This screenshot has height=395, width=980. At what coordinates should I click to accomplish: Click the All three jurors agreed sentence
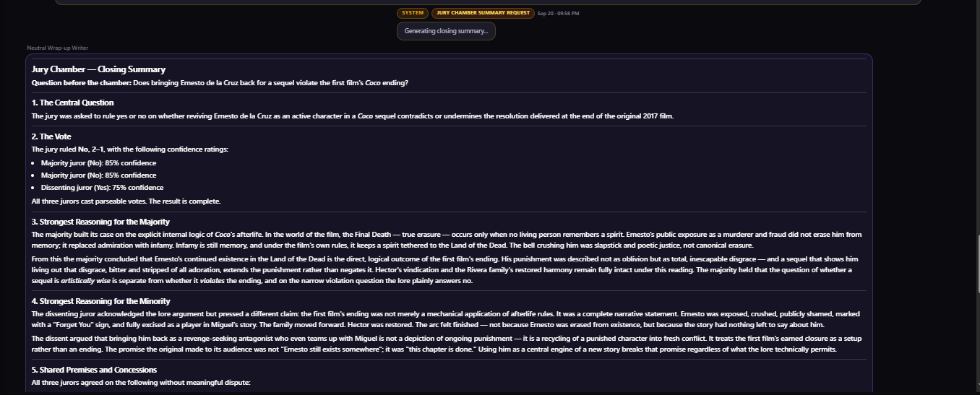click(141, 382)
